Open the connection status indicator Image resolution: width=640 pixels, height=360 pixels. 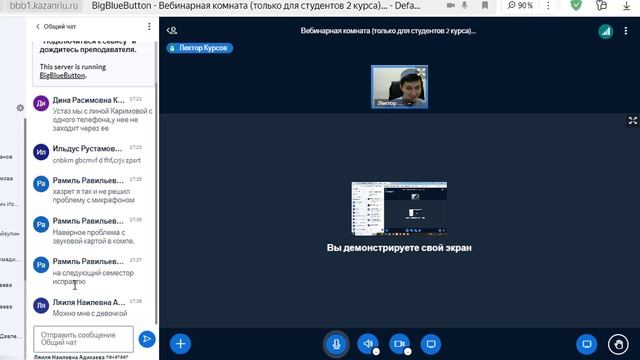606,31
